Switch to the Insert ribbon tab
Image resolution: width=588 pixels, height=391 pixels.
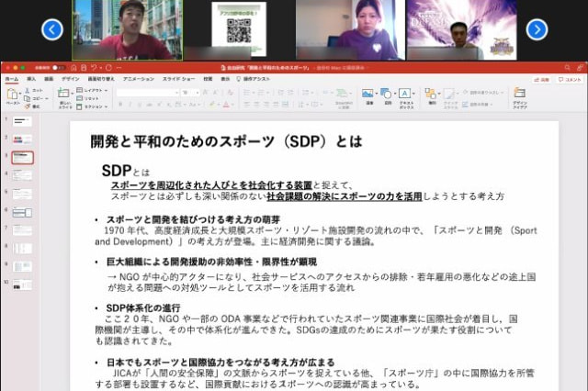(x=31, y=80)
